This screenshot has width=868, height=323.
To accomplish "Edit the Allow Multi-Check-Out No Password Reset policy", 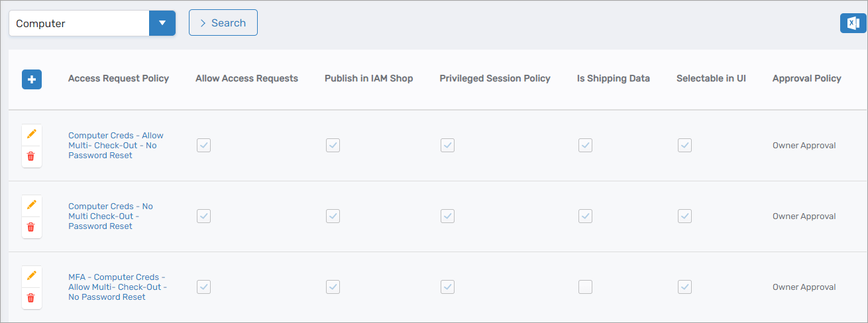I will (x=31, y=134).
